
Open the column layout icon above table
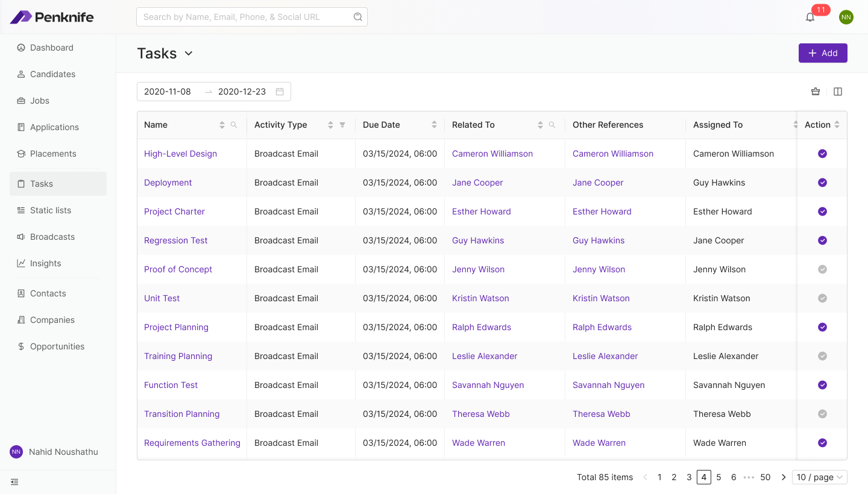click(x=838, y=92)
